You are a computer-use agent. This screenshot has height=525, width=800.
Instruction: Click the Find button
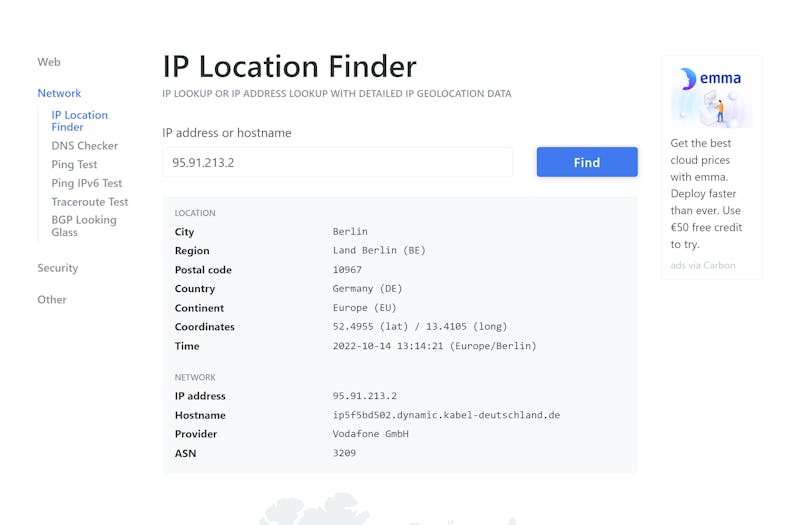[587, 162]
